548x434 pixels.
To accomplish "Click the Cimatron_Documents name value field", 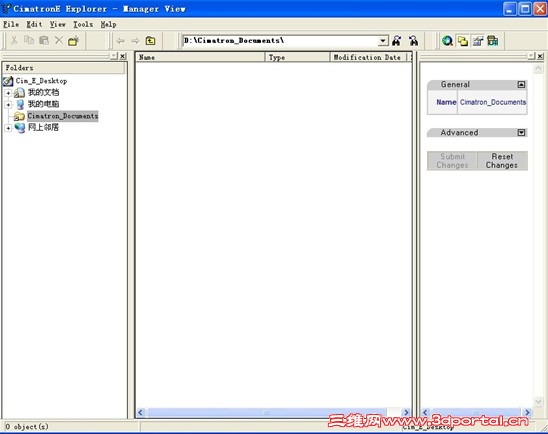I will click(x=492, y=102).
